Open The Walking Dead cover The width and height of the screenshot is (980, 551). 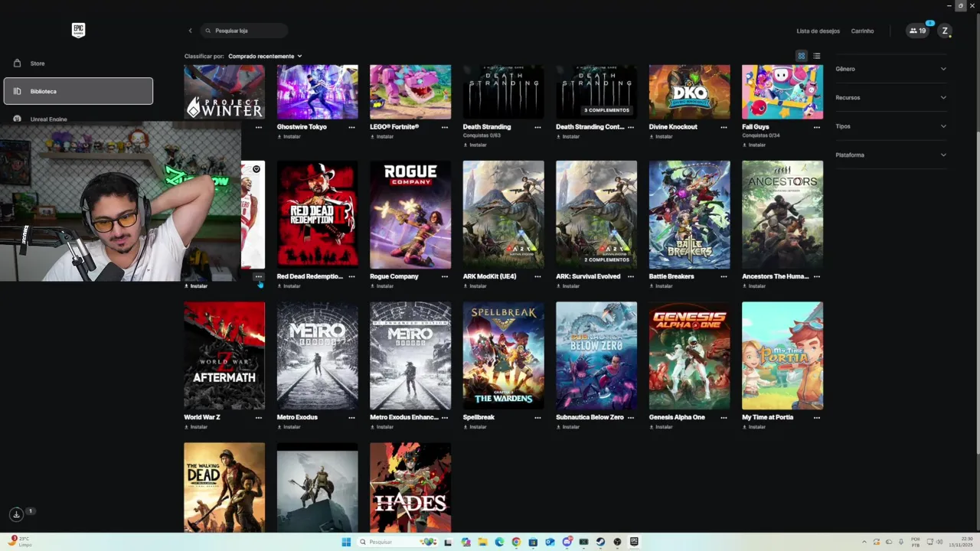click(x=224, y=487)
